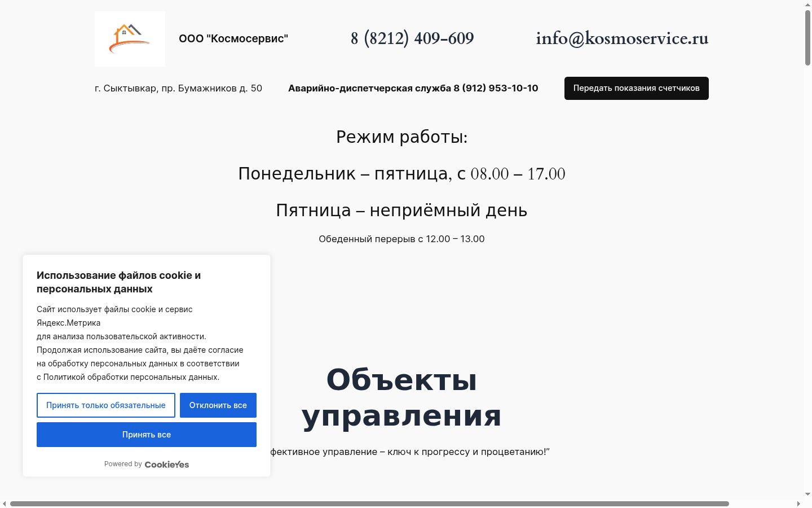Click the Пятница – неприёмный день text
812x508 pixels.
coord(401,211)
